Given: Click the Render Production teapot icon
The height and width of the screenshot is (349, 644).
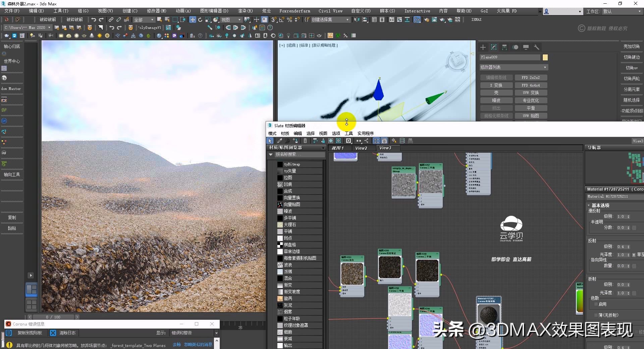Looking at the screenshot, I should (x=442, y=20).
